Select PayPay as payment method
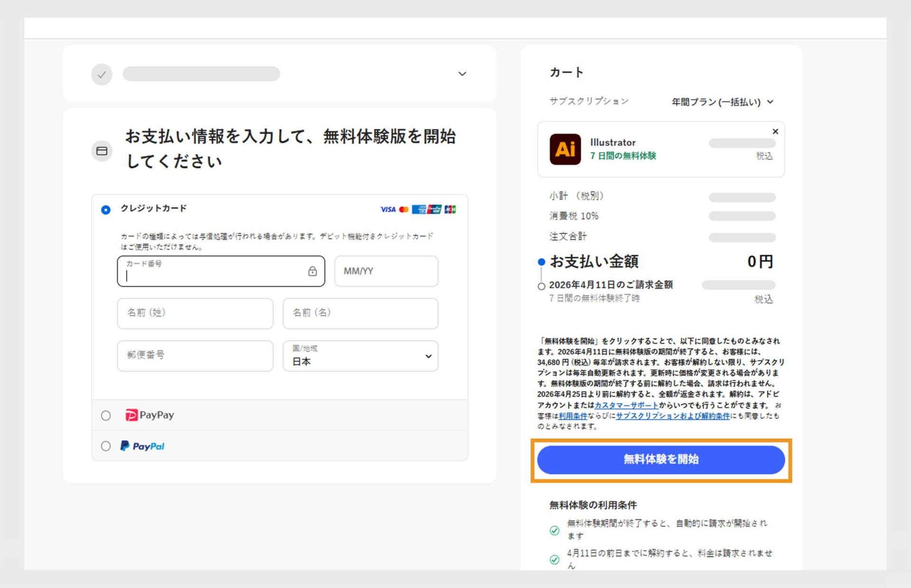 106,415
